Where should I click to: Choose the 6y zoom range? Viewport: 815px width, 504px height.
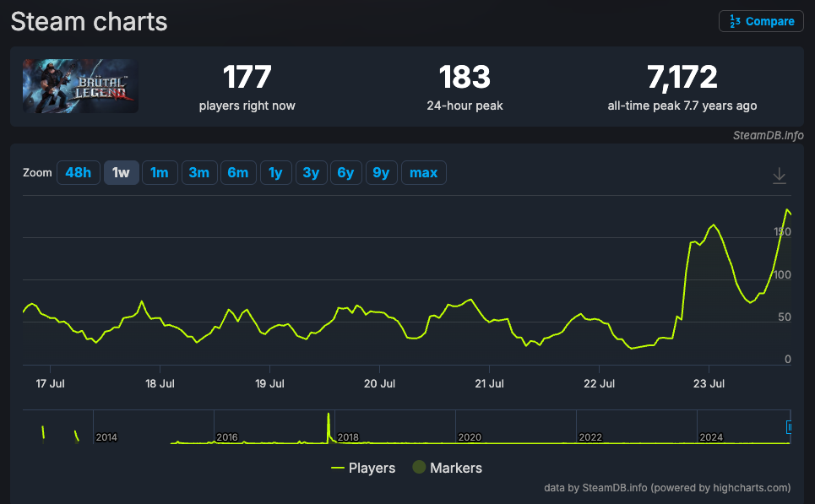coord(345,172)
